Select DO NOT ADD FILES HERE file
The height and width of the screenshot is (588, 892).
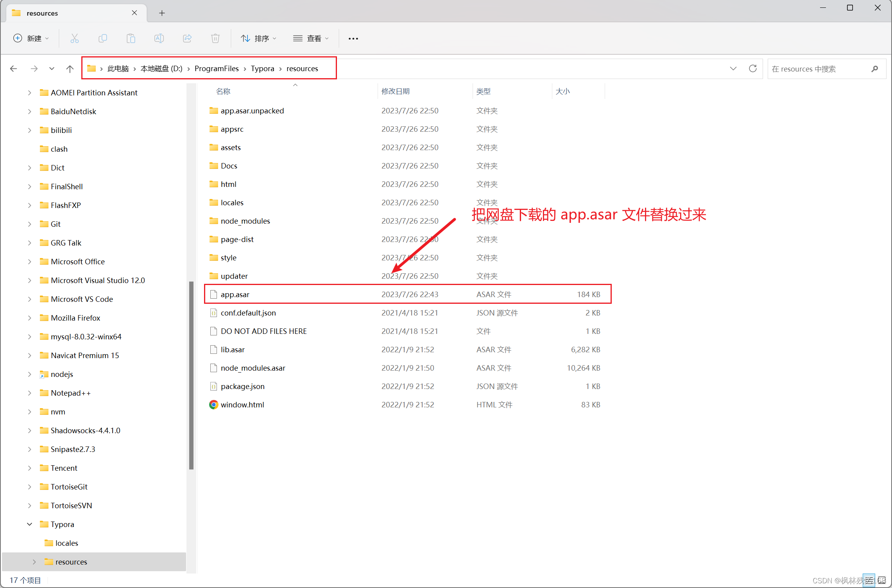click(263, 331)
